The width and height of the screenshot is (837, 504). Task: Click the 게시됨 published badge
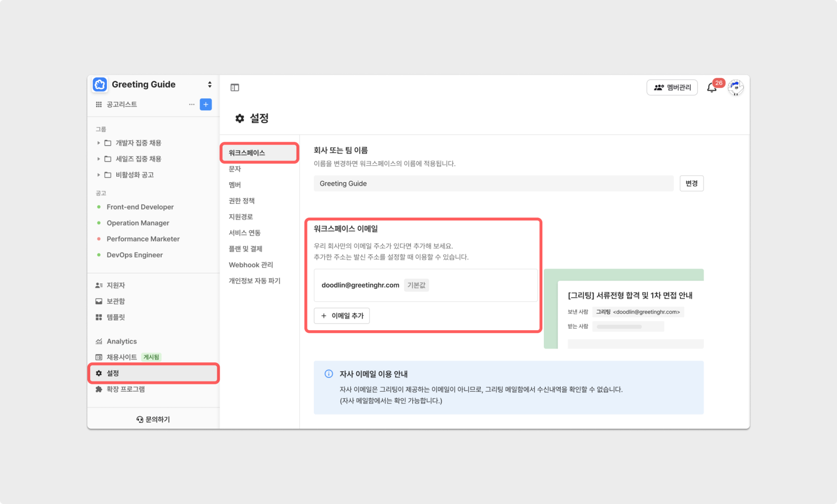pyautogui.click(x=151, y=357)
